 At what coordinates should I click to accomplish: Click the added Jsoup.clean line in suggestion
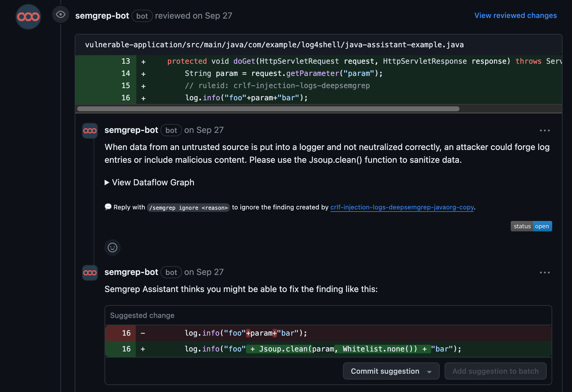click(x=328, y=349)
